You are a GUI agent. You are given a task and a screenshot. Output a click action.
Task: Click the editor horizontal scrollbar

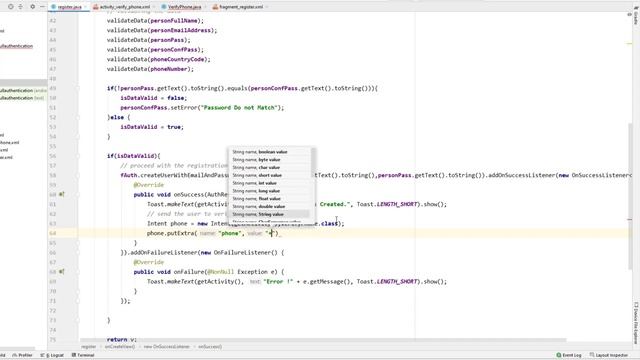pyautogui.click(x=323, y=340)
